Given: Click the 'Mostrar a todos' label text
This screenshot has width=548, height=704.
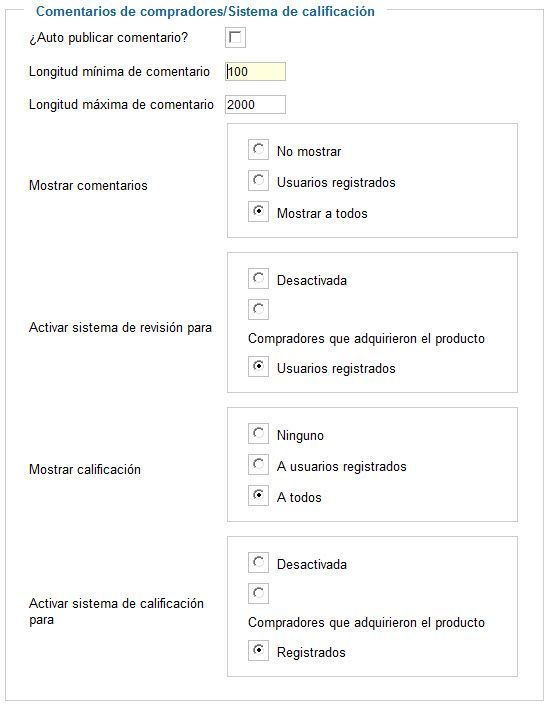Looking at the screenshot, I should pos(322,213).
